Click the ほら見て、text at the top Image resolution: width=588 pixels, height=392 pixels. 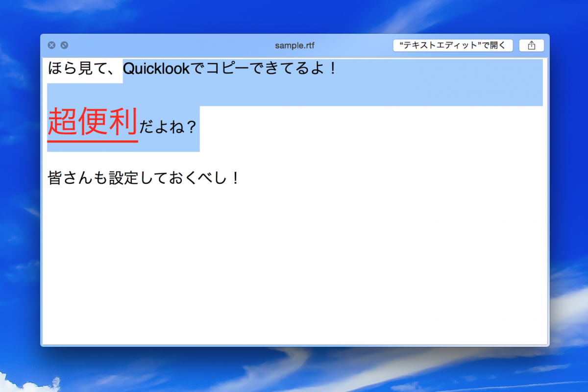click(82, 69)
